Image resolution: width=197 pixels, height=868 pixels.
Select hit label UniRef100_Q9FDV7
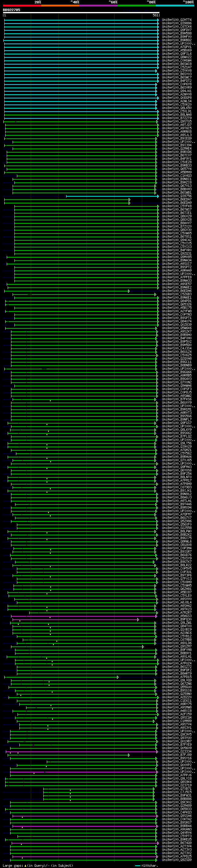point(176,30)
